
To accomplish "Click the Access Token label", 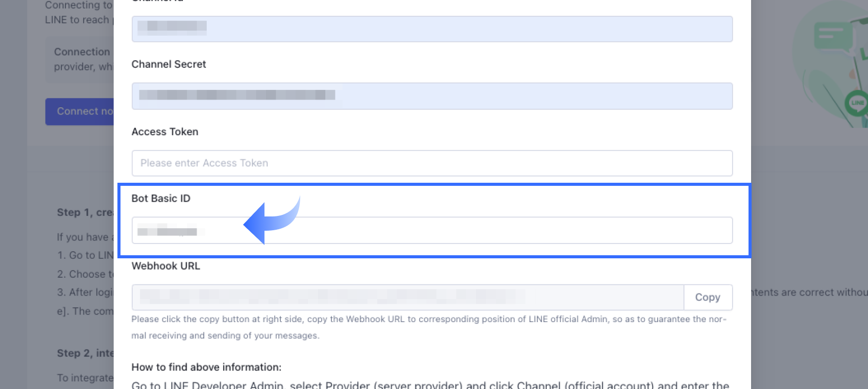I will coord(164,132).
